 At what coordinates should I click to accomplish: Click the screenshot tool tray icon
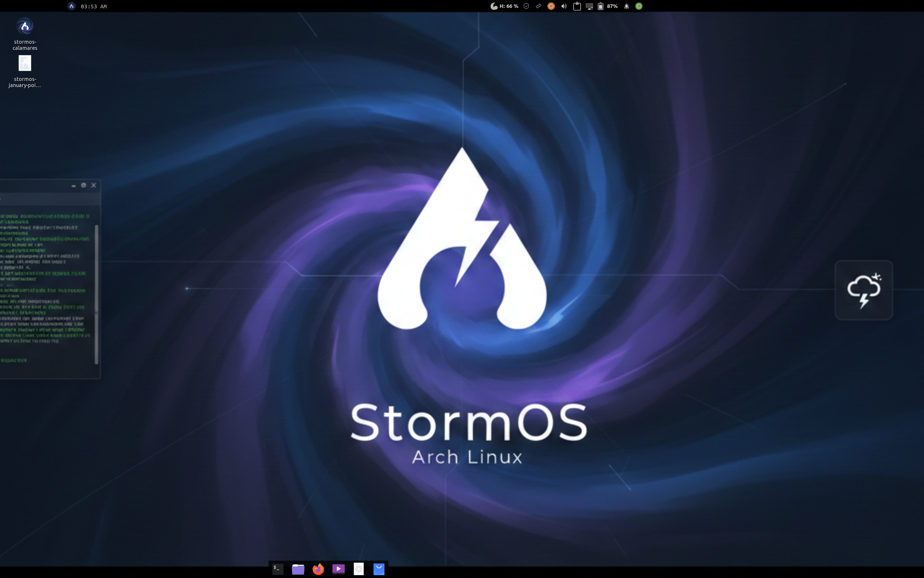coord(589,6)
